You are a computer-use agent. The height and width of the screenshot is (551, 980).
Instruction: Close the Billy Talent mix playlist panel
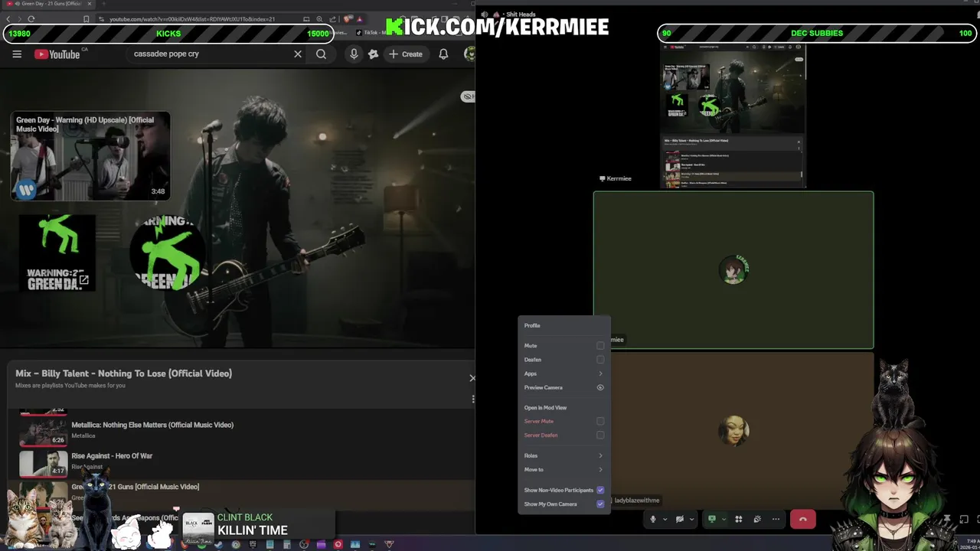click(472, 377)
